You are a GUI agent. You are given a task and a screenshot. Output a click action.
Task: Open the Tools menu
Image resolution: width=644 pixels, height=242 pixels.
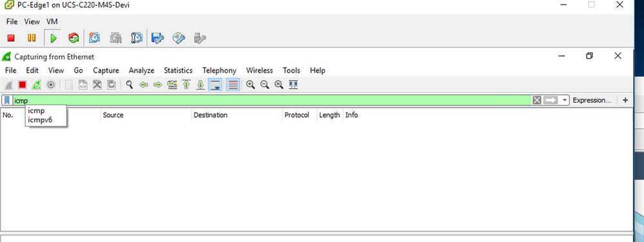pos(291,70)
